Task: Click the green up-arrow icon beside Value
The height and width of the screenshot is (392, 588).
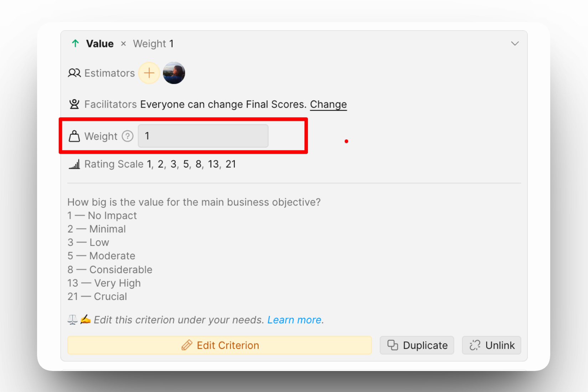Action: [75, 43]
